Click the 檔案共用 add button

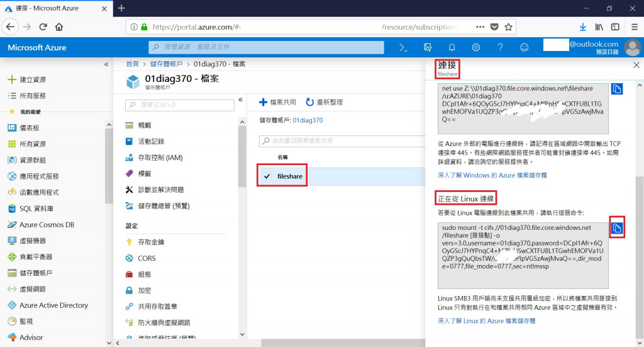coord(277,102)
